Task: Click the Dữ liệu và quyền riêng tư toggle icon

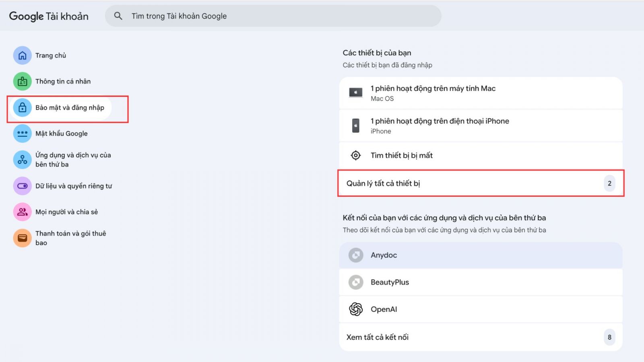Action: pyautogui.click(x=23, y=186)
